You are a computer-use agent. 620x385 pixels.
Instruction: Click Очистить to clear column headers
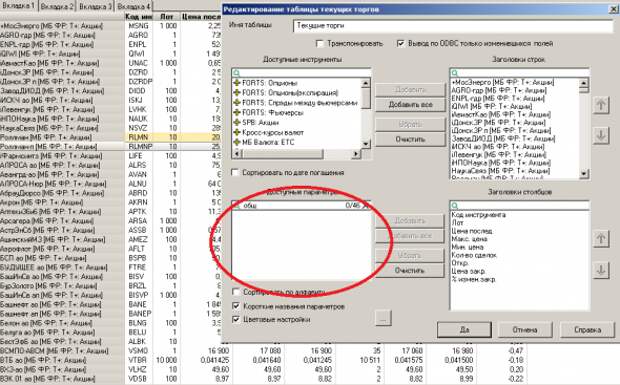click(x=409, y=270)
